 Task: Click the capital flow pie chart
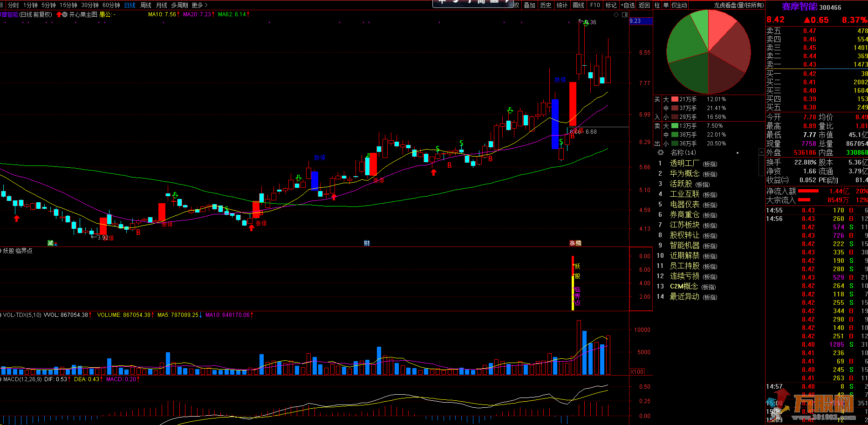[x=709, y=52]
